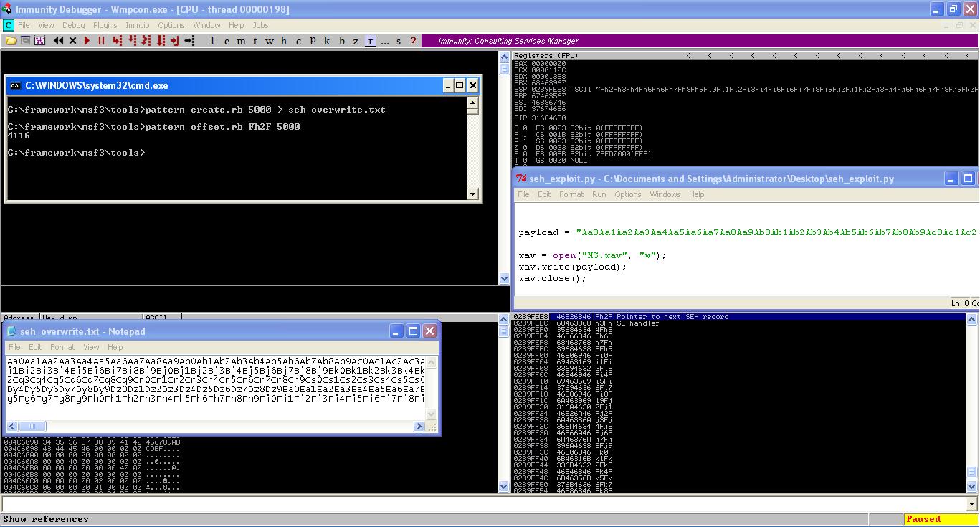The height and width of the screenshot is (527, 980).
Task: Open the Jobs menu
Action: [260, 25]
